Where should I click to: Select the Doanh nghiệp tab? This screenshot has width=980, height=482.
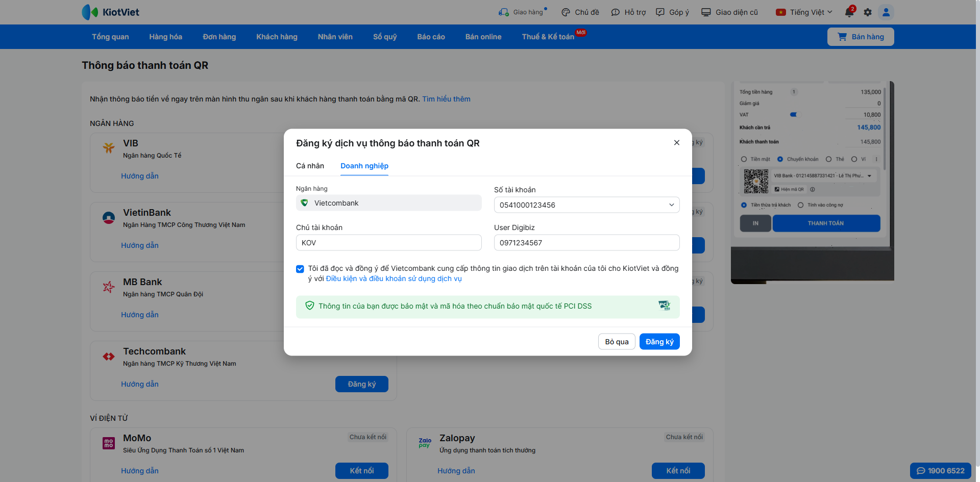tap(364, 166)
